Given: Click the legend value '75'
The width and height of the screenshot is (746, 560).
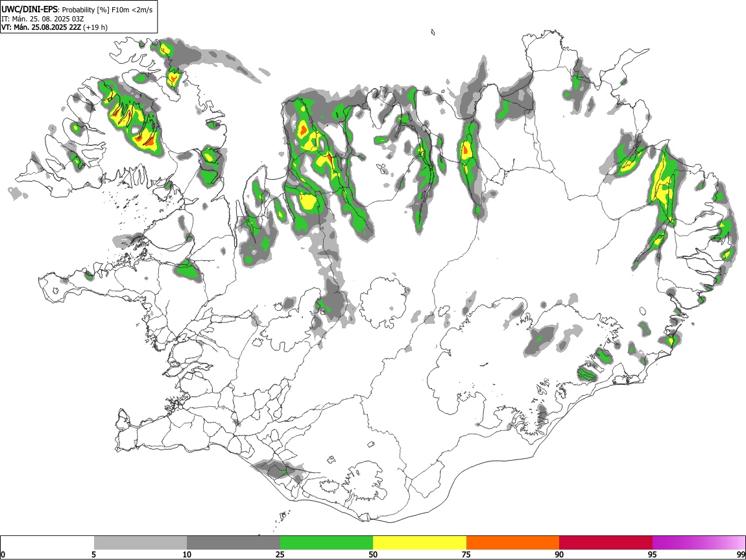Looking at the screenshot, I should coord(466,554).
